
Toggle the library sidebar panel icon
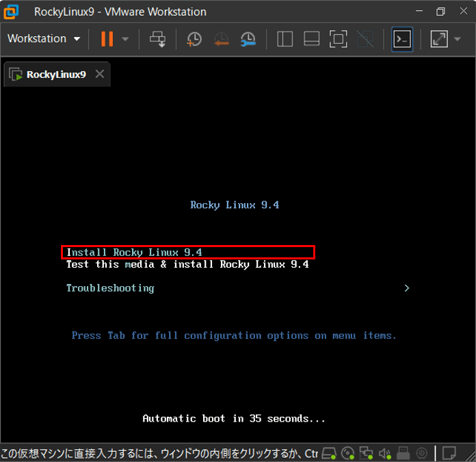click(285, 39)
